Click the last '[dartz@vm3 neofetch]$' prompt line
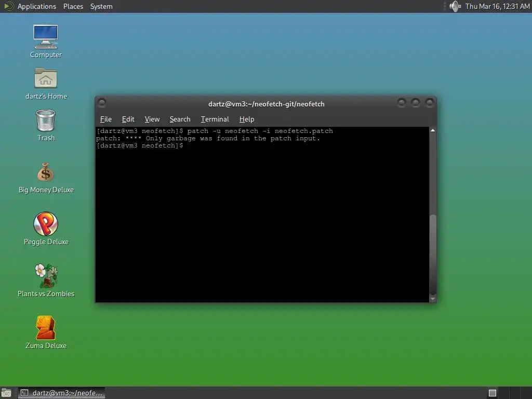Screen dimensions: 532x399 [140, 145]
